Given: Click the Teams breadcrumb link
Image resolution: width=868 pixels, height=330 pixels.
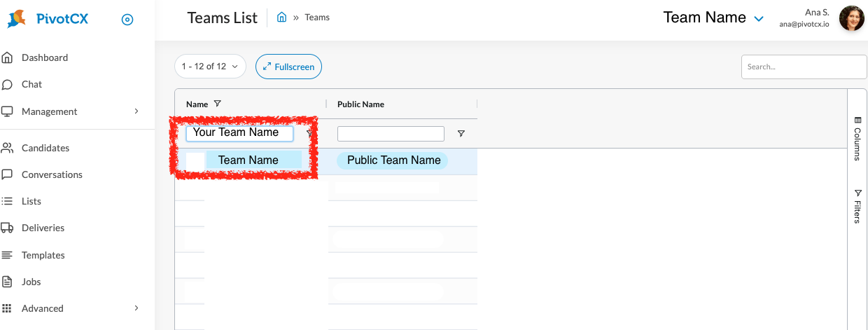Looking at the screenshot, I should pyautogui.click(x=317, y=18).
